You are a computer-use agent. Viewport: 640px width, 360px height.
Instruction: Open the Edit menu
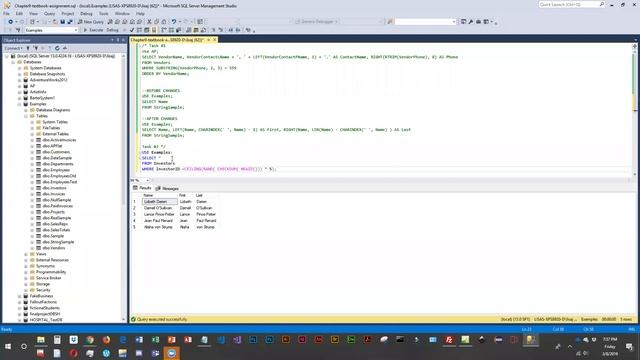19,13
